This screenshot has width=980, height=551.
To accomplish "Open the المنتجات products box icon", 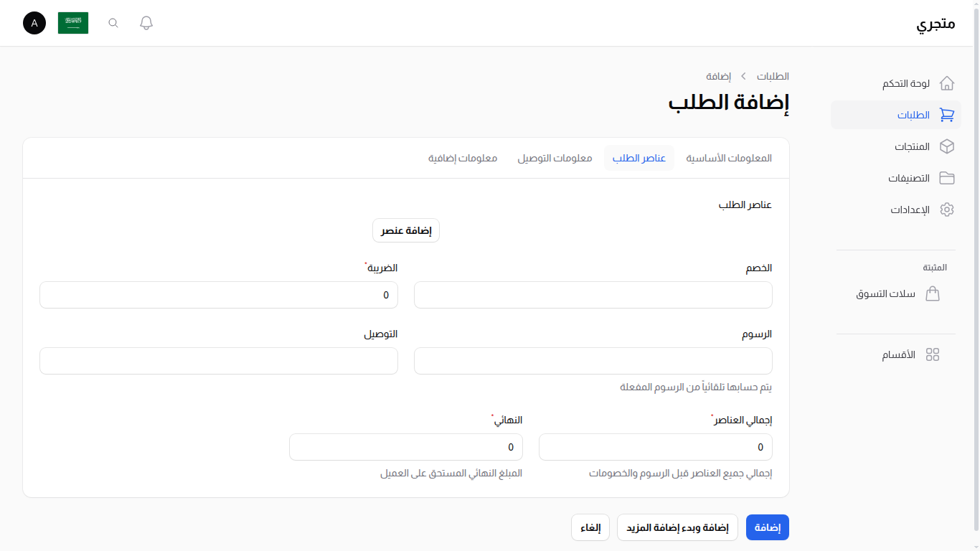I will point(947,146).
